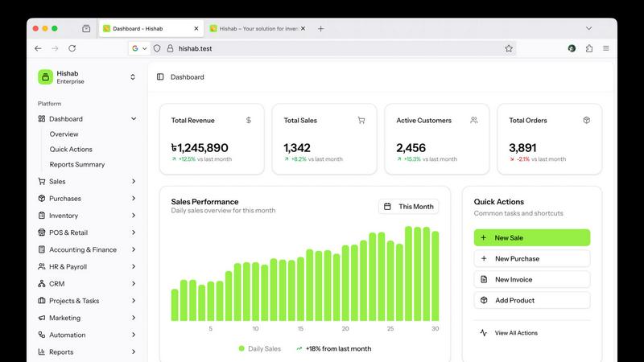Click the box icon on Total Orders
Viewport: 644px width, 362px height.
pyautogui.click(x=587, y=120)
